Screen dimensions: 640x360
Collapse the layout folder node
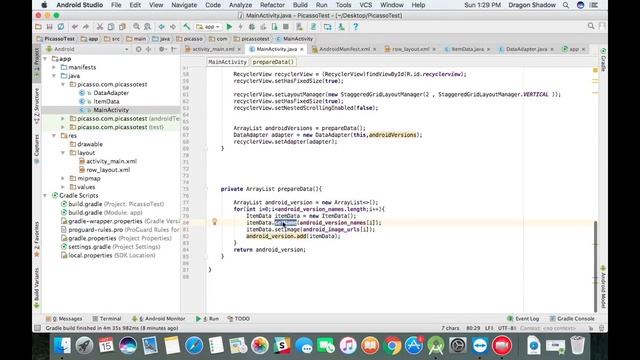point(63,153)
